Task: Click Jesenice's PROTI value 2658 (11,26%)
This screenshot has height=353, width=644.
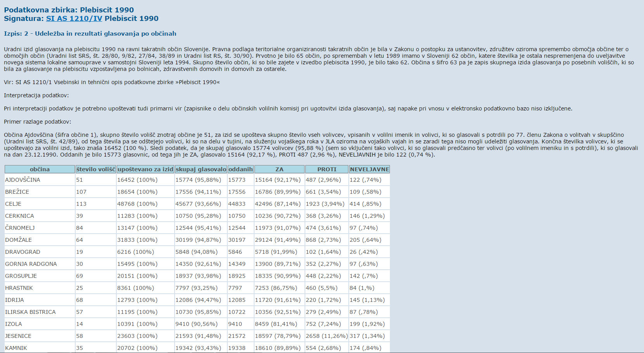Action: [x=327, y=336]
